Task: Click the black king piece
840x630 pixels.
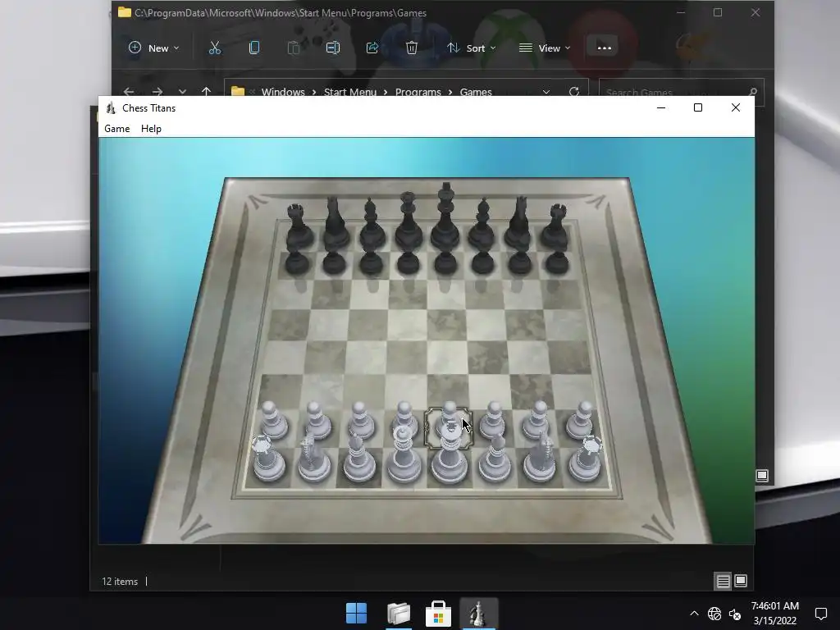Action: coord(445,220)
